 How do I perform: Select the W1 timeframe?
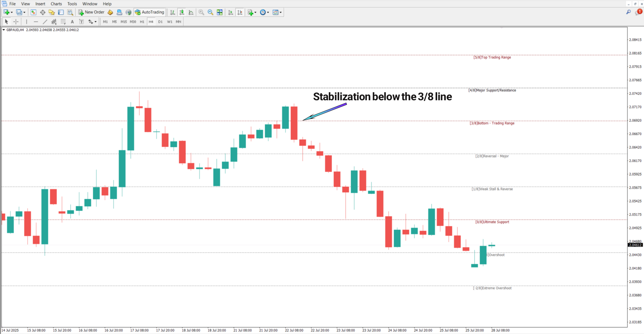[169, 21]
